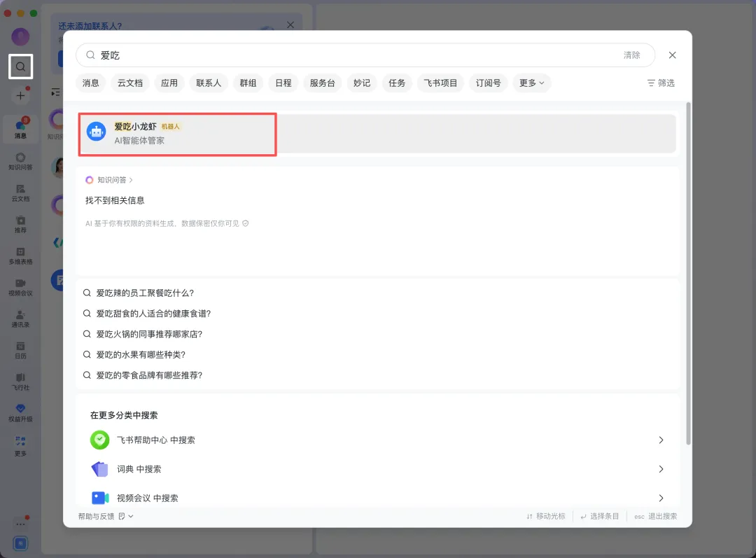The width and height of the screenshot is (756, 558).
Task: Filter results by 订阅号 tab
Action: click(x=489, y=83)
